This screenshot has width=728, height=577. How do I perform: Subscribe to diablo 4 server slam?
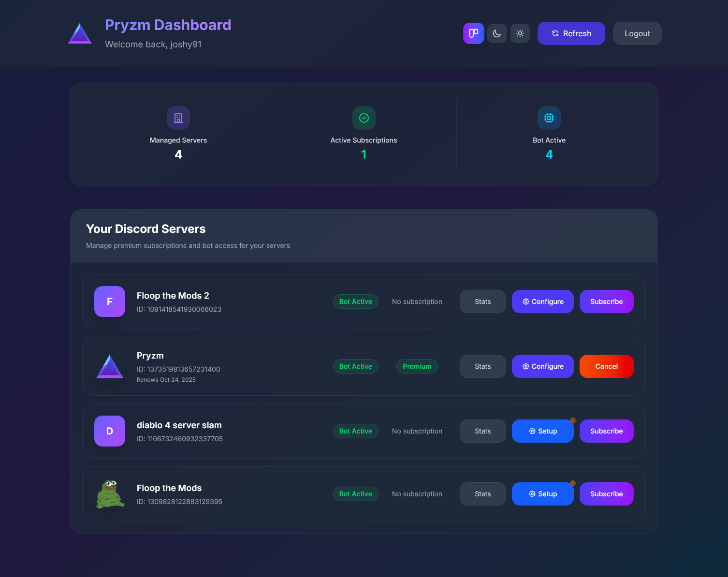606,431
